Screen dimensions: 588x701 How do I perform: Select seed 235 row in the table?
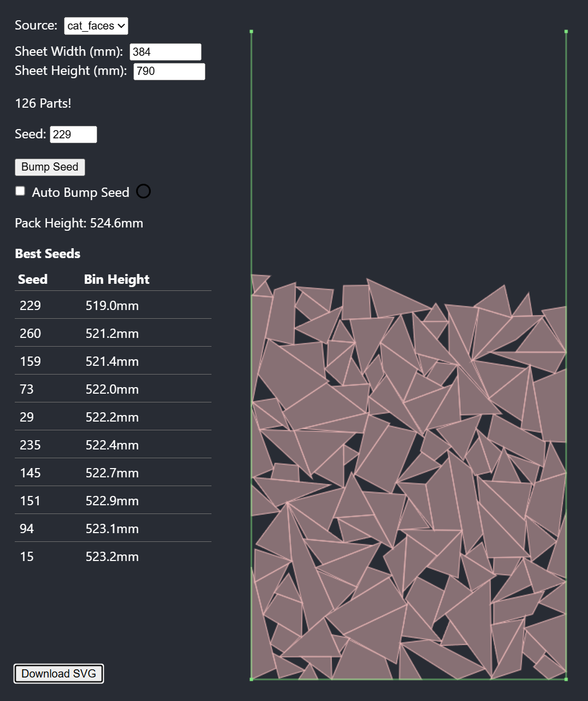[113, 445]
